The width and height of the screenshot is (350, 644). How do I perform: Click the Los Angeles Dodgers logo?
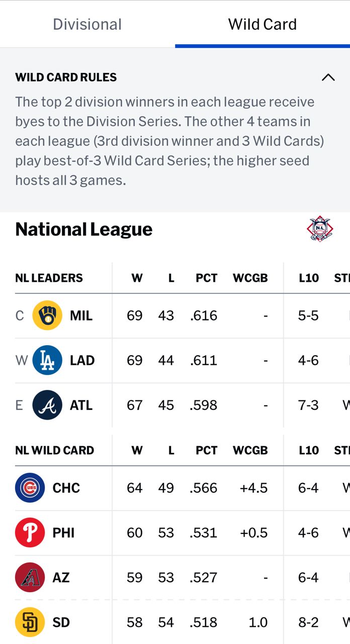pyautogui.click(x=47, y=360)
